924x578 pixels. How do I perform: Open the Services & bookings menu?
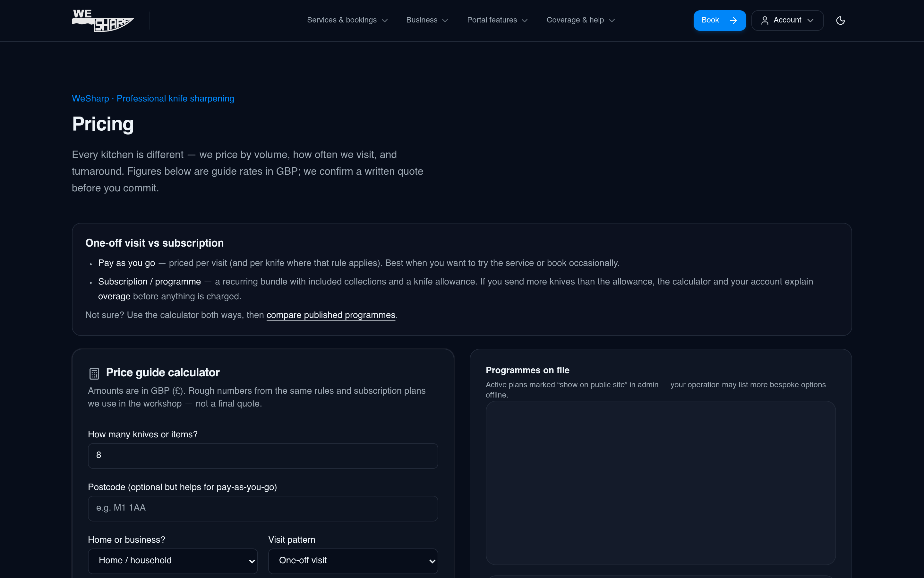(x=347, y=20)
